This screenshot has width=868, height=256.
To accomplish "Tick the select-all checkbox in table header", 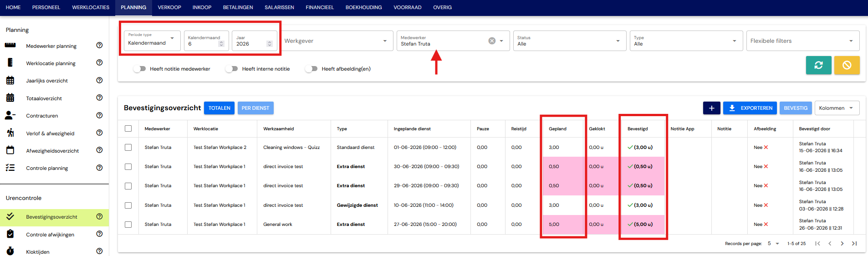I will [128, 128].
